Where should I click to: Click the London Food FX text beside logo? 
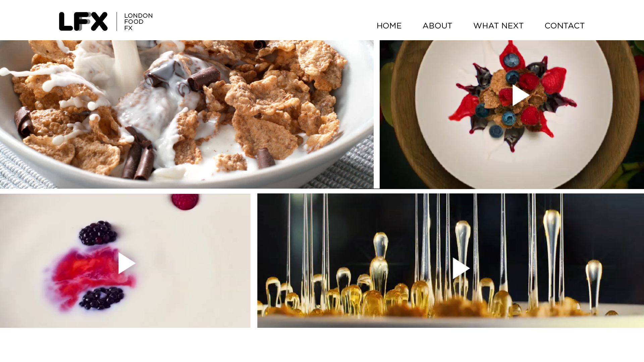(138, 22)
